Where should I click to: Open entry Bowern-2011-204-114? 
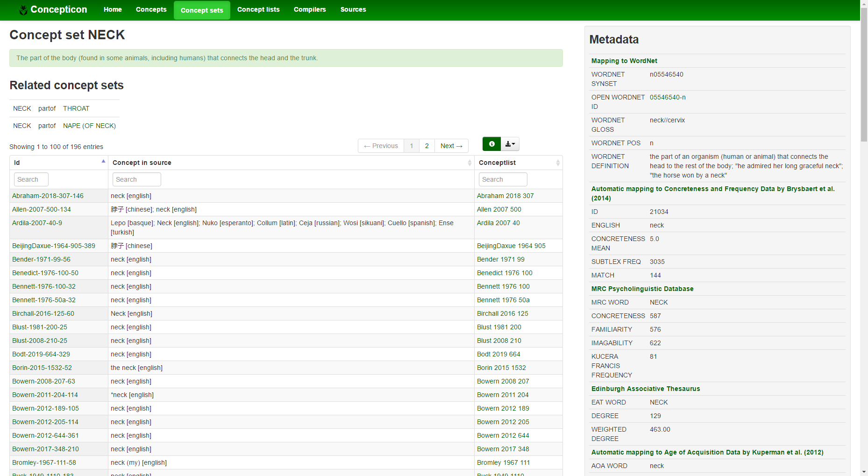pyautogui.click(x=45, y=395)
